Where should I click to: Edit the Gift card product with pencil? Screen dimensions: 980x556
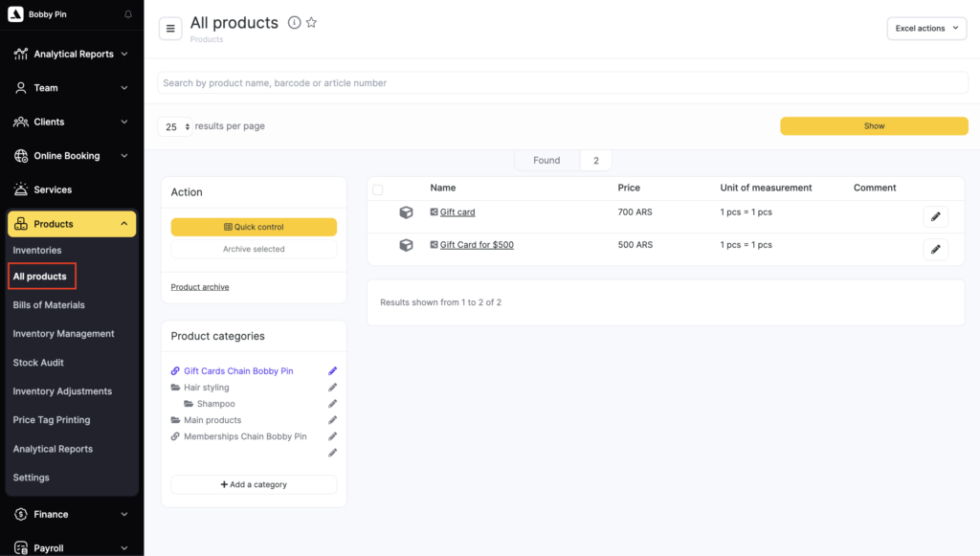tap(935, 217)
